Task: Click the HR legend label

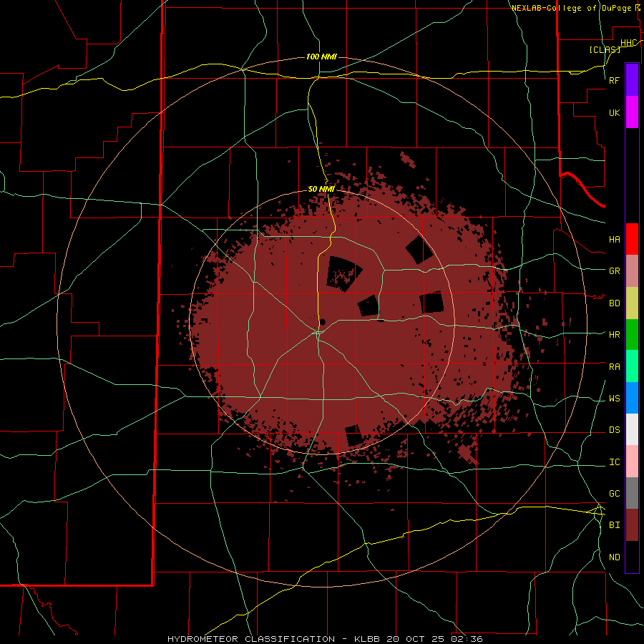Action: point(615,335)
